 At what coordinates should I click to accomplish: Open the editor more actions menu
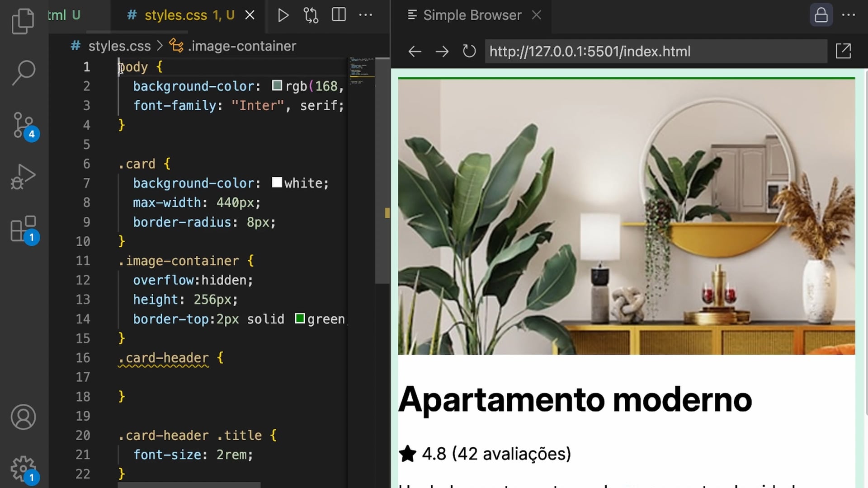(x=366, y=15)
